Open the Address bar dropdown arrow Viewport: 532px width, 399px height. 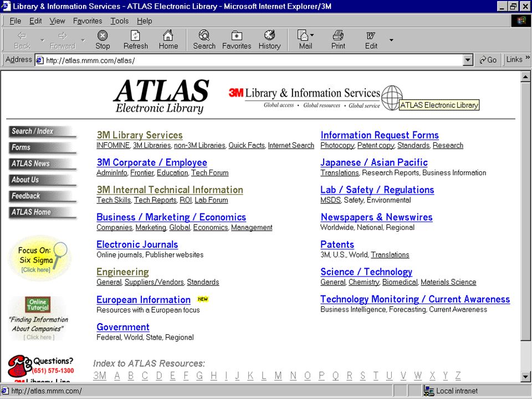tap(468, 60)
